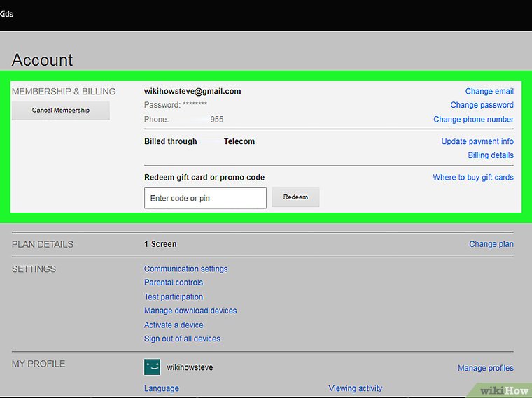Open Viewing activity link
Image resolution: width=532 pixels, height=398 pixels.
coord(356,388)
